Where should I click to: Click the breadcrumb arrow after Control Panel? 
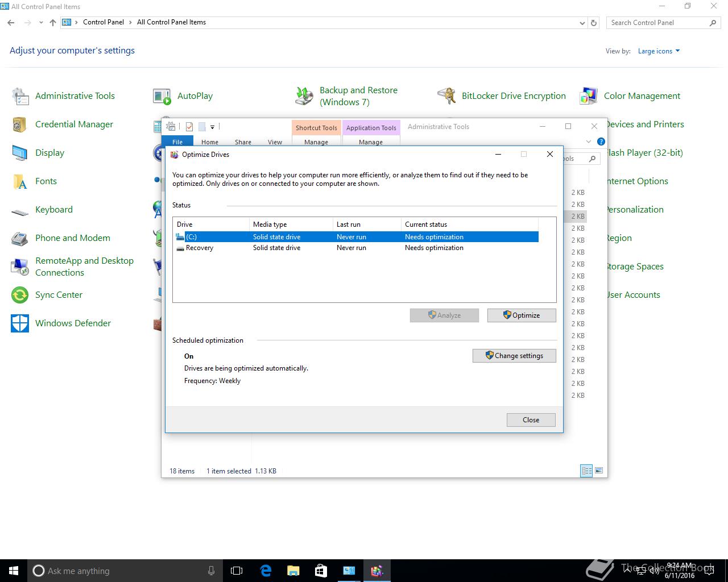tap(131, 22)
